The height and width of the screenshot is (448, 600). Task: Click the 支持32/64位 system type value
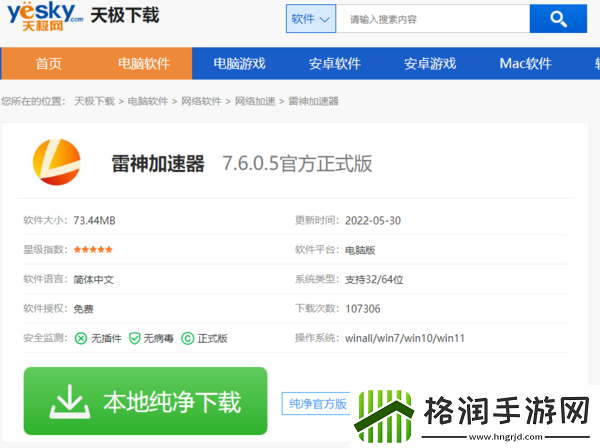[374, 279]
